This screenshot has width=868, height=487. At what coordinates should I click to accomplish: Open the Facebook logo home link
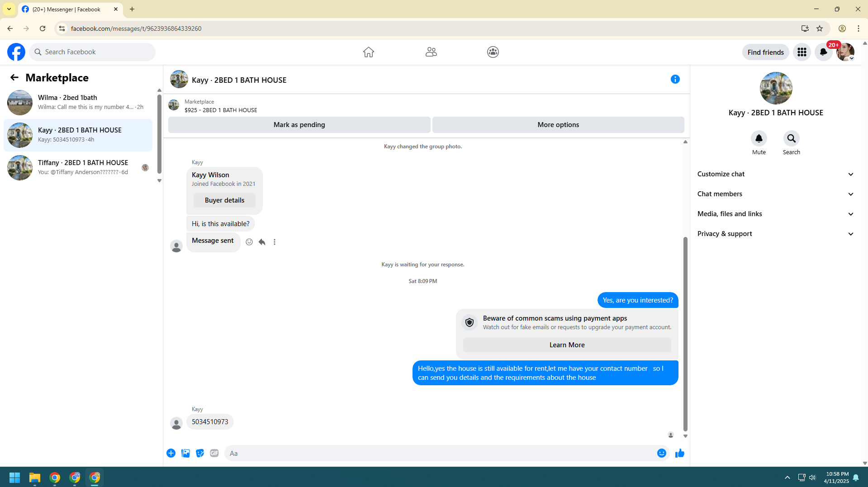click(x=16, y=52)
